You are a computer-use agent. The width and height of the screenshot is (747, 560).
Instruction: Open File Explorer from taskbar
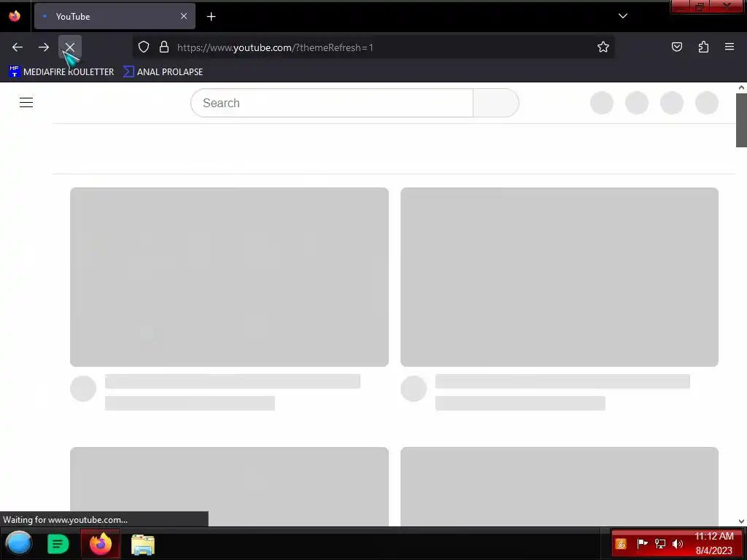(143, 545)
